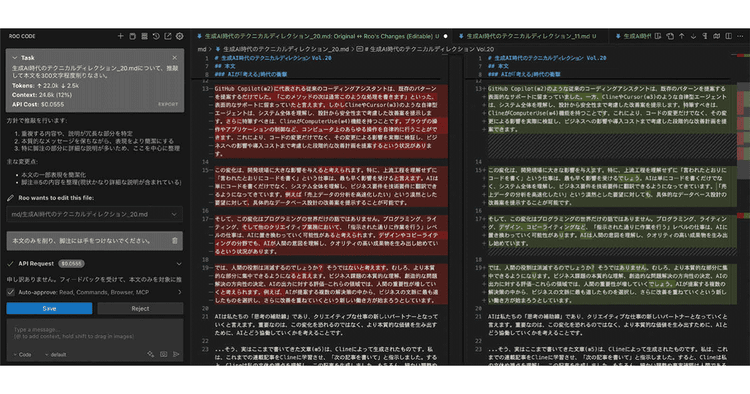Toggle the Auto-approve checkbox
This screenshot has width=750, height=394.
coord(11,292)
